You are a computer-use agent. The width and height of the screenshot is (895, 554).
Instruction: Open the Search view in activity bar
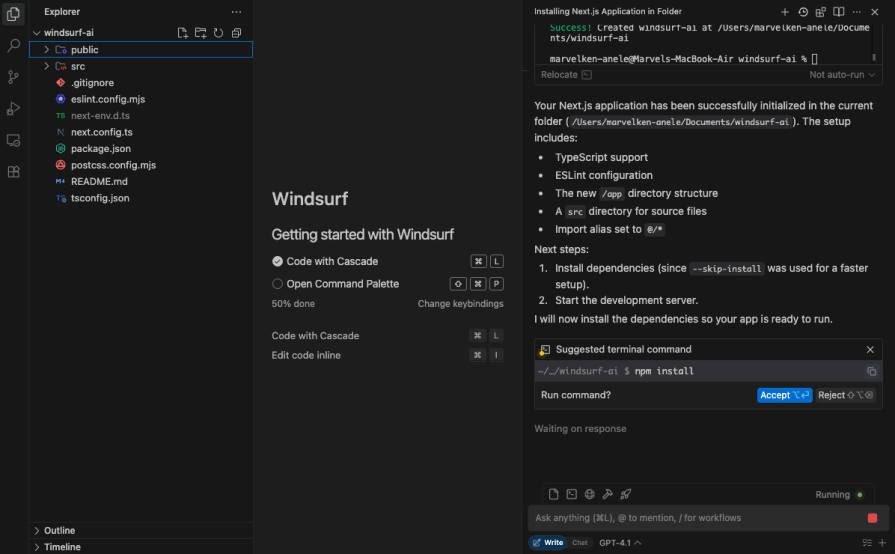click(x=13, y=45)
